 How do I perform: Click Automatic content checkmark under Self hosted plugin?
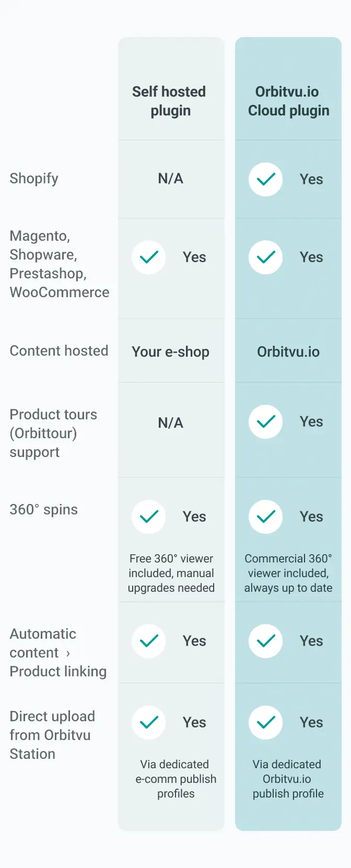click(149, 641)
